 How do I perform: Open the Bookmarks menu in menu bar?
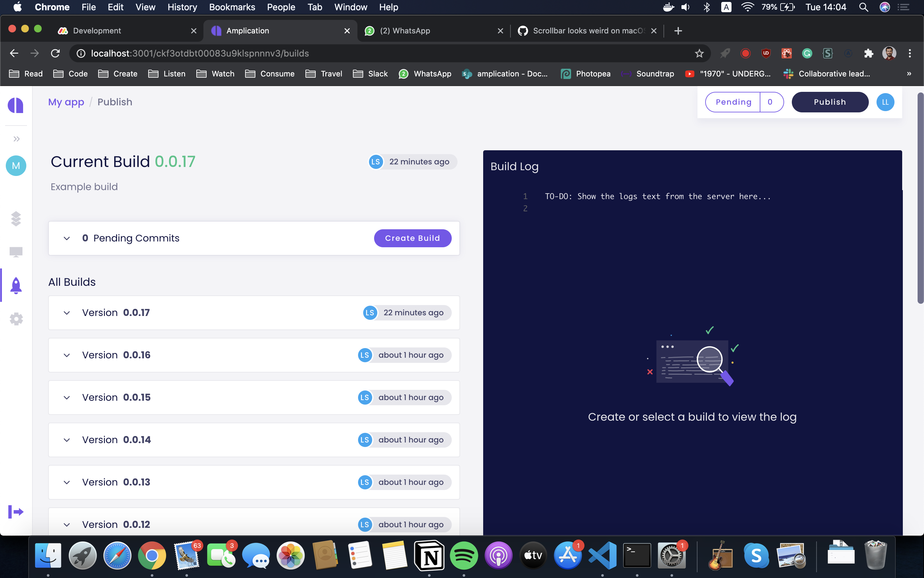(232, 7)
